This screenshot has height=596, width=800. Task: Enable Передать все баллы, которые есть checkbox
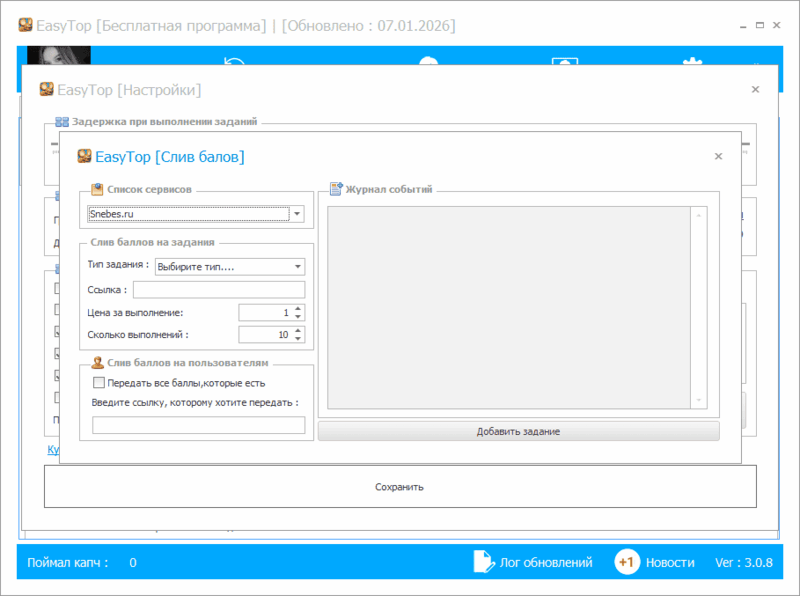pos(98,382)
